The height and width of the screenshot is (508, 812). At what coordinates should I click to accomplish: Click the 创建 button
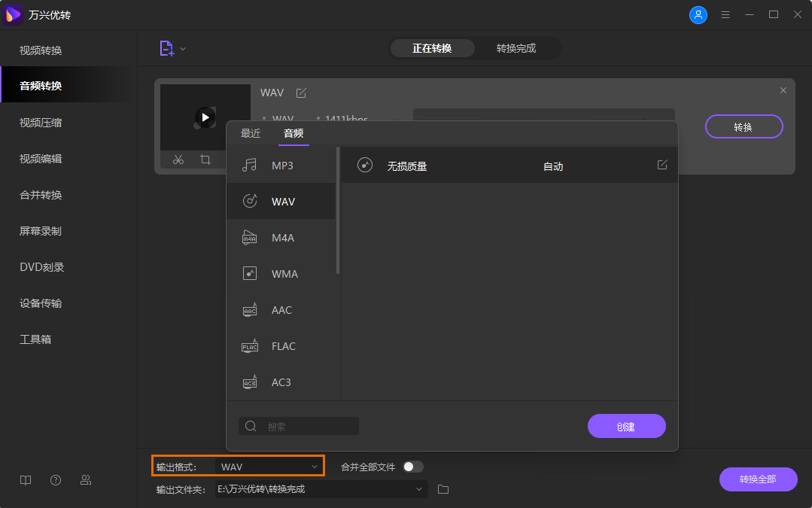point(626,425)
